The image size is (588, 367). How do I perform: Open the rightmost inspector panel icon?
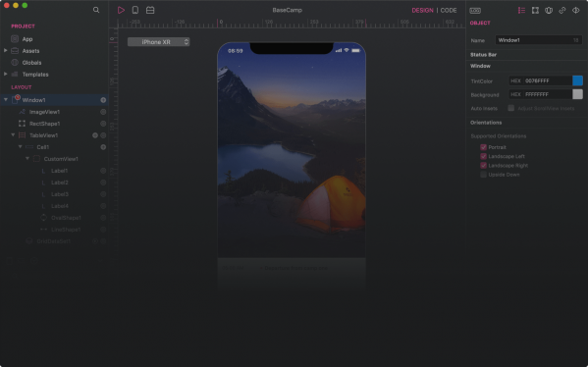pos(575,10)
